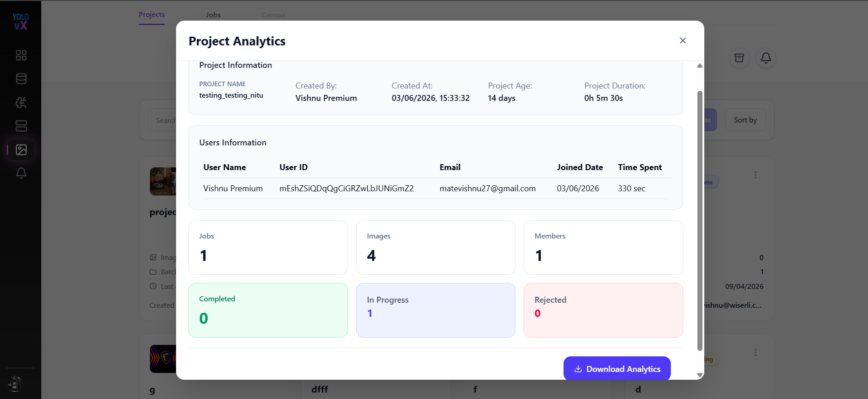
Task: Click the In Progress stat card
Action: [436, 310]
